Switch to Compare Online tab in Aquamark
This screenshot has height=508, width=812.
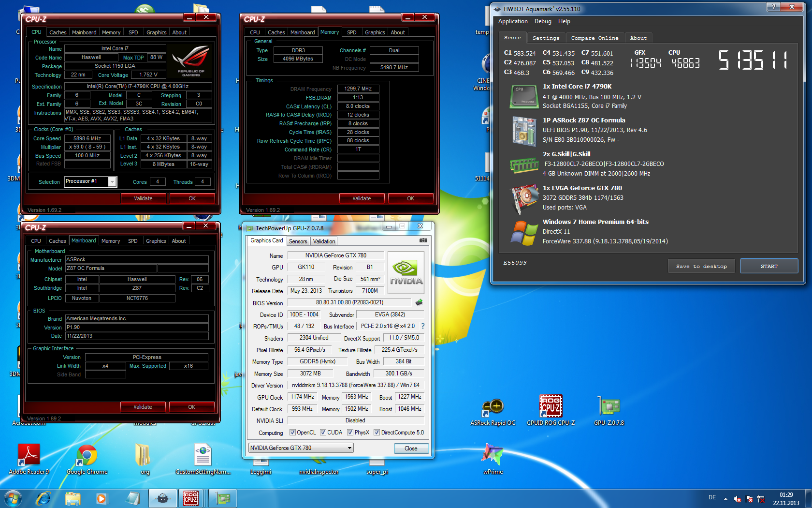click(x=594, y=38)
